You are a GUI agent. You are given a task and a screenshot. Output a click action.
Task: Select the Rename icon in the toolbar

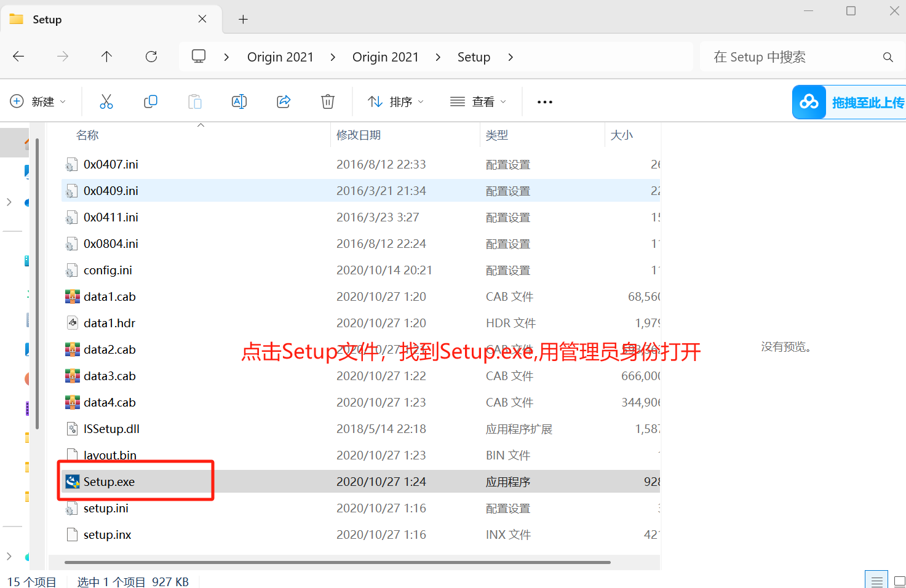pos(239,101)
